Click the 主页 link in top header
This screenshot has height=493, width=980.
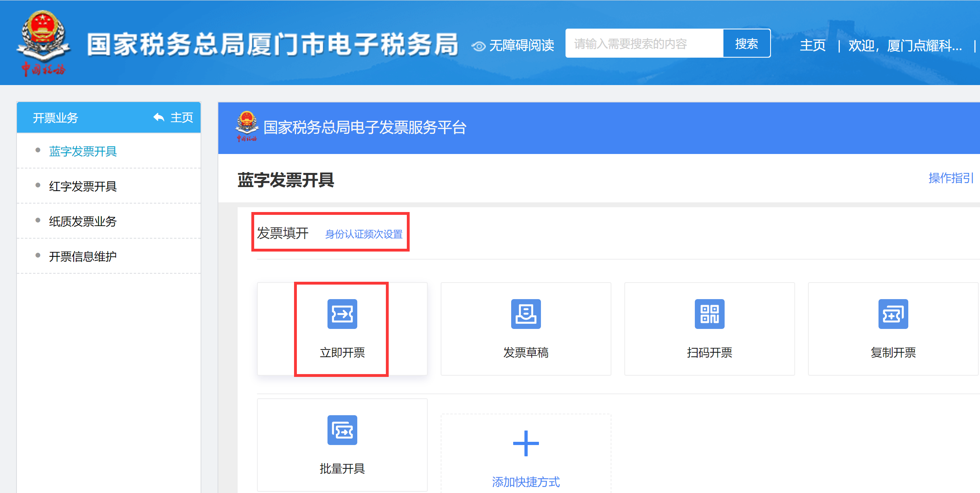tap(812, 45)
